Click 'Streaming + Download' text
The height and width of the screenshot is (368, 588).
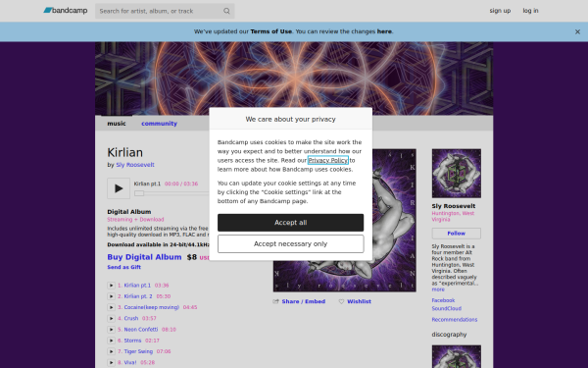[135, 219]
